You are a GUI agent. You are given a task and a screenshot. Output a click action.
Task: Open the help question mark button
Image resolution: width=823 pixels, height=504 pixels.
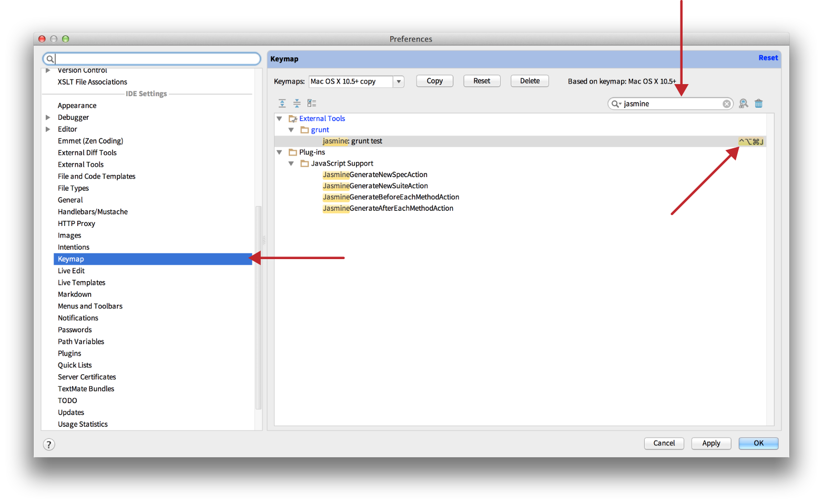(x=49, y=445)
